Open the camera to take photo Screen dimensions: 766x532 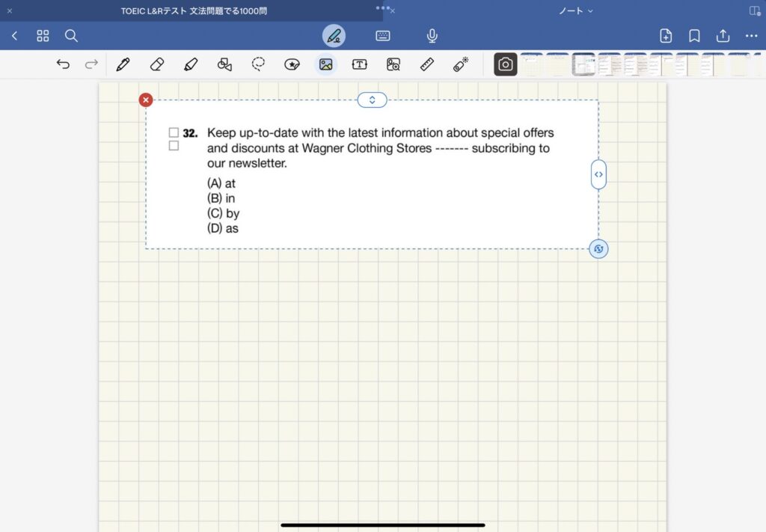(x=505, y=64)
